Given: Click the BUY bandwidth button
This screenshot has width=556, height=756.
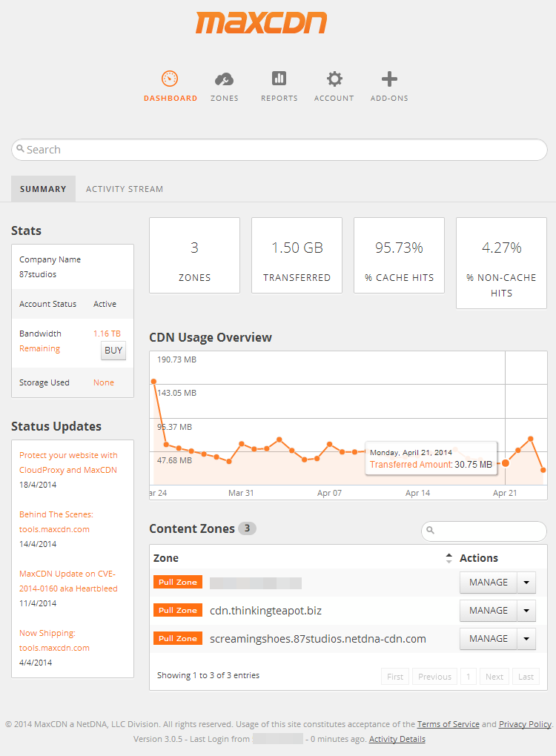Looking at the screenshot, I should (x=113, y=351).
